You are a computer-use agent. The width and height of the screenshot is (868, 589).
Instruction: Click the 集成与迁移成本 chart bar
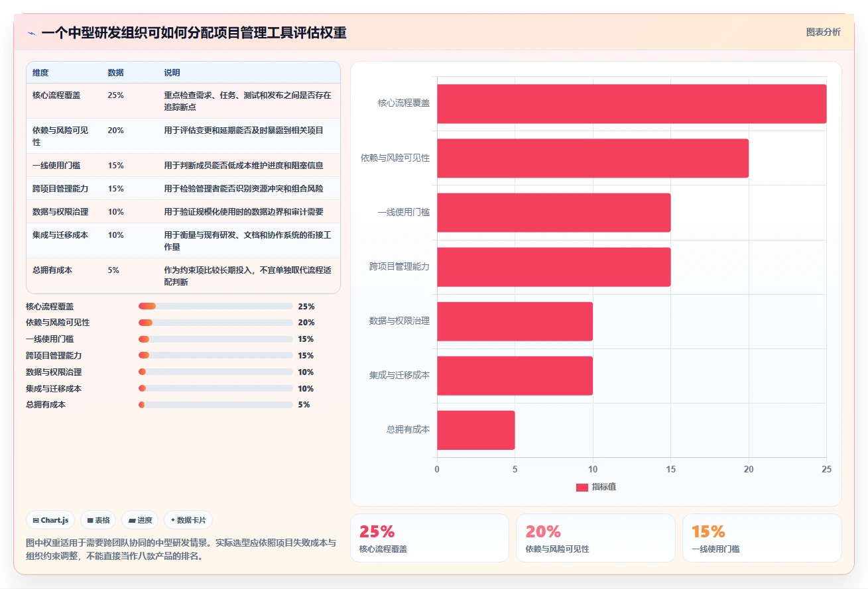(x=515, y=376)
